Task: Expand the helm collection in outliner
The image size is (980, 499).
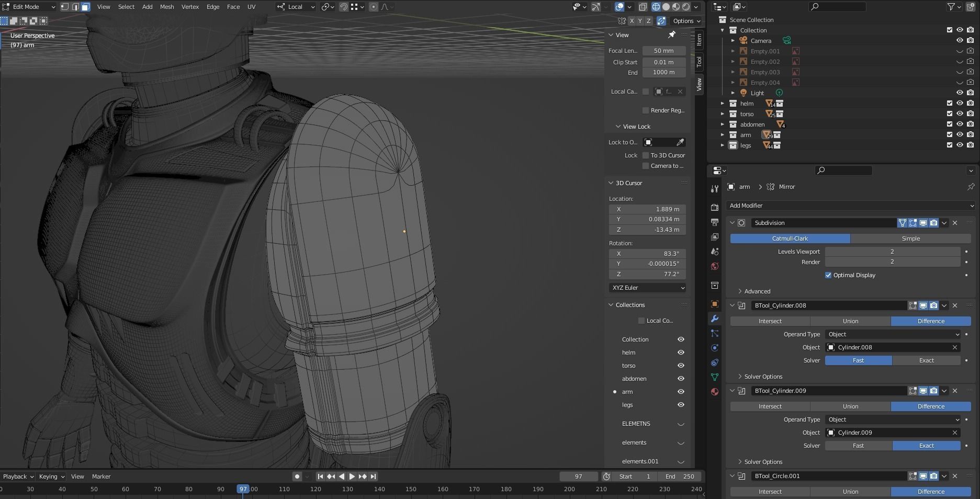Action: [x=723, y=104]
